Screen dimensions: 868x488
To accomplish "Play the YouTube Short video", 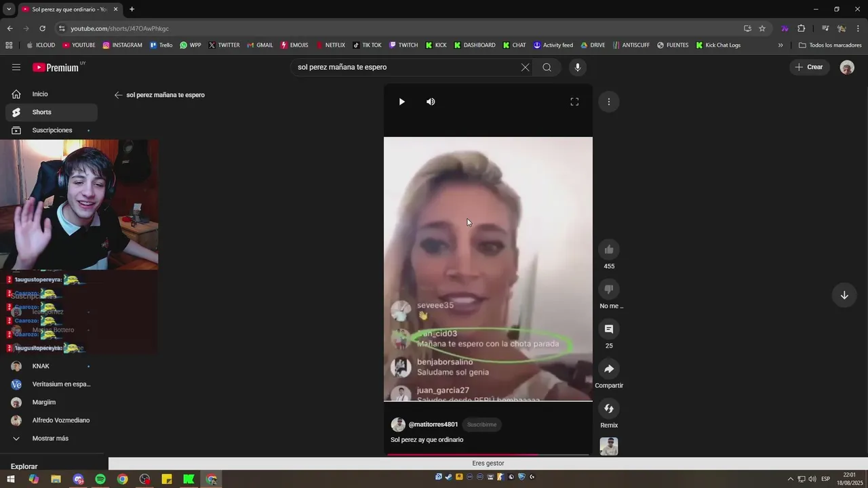I will (x=401, y=102).
